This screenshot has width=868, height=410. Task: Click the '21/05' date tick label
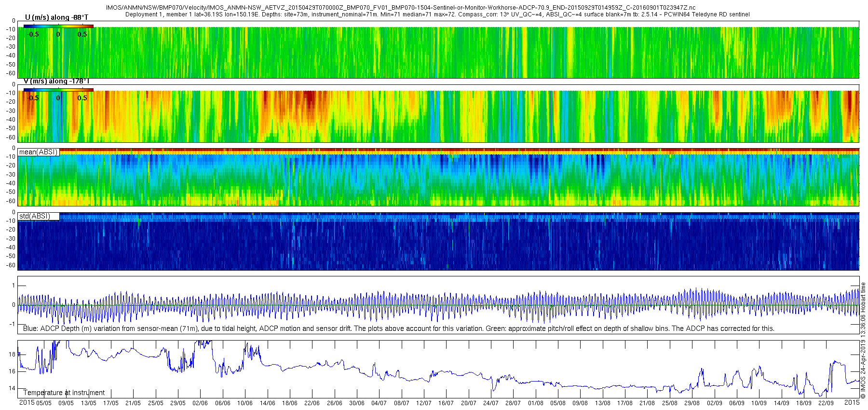pyautogui.click(x=133, y=403)
